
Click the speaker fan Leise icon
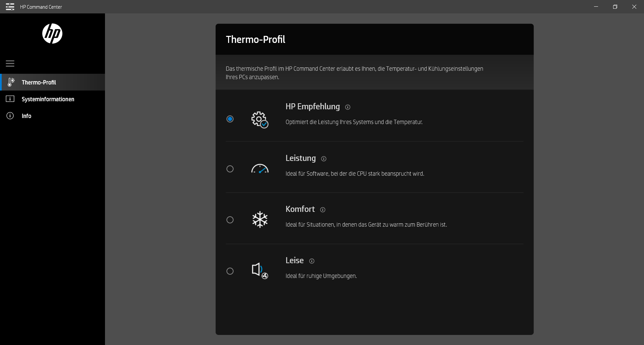pyautogui.click(x=260, y=271)
